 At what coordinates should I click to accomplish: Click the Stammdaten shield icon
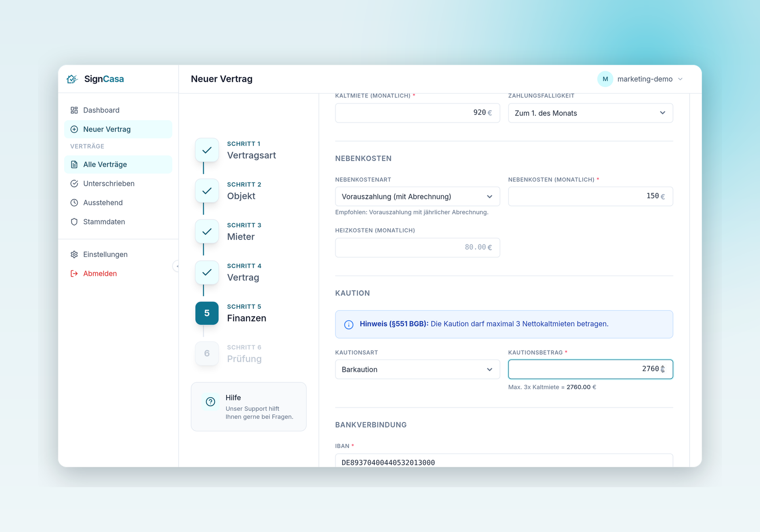tap(74, 222)
